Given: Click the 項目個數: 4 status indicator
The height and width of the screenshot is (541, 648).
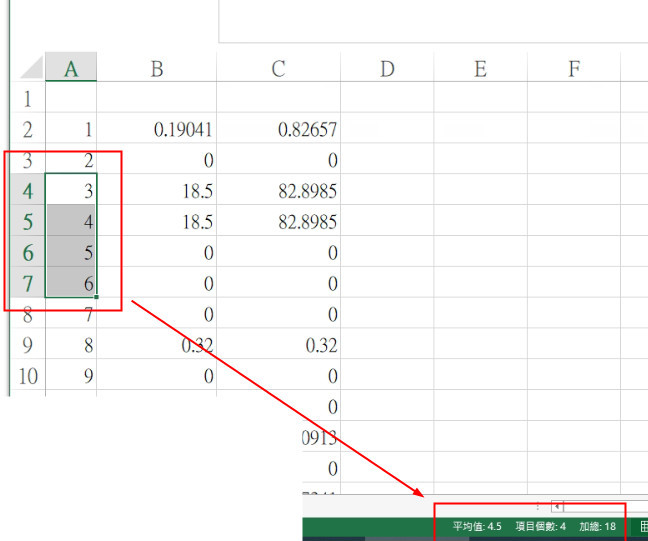Looking at the screenshot, I should click(x=541, y=527).
